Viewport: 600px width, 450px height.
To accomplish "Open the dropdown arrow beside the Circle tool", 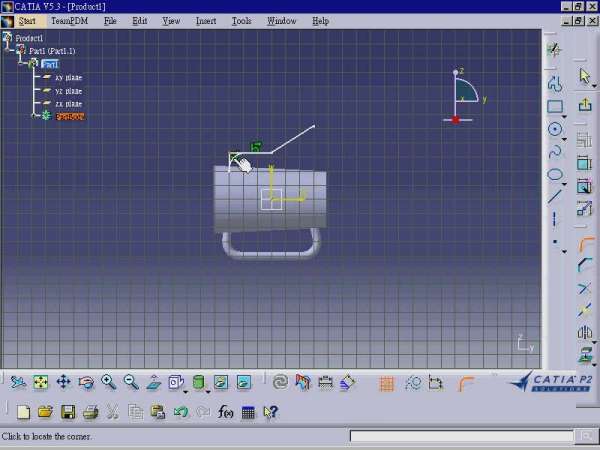I will point(565,139).
